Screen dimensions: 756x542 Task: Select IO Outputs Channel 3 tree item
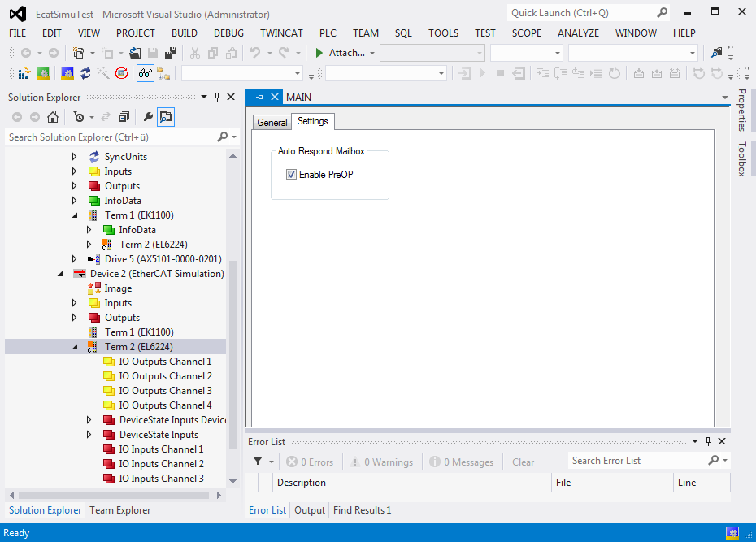click(165, 391)
